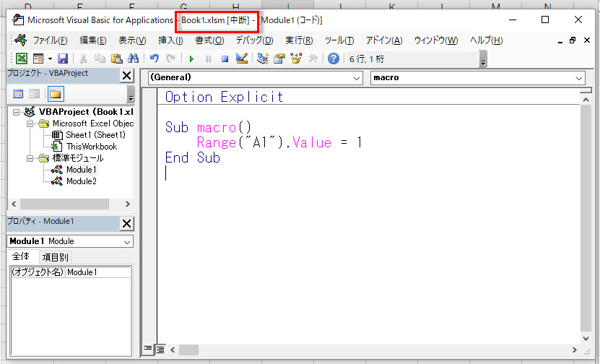Select Sheet1 (Sheet1) in project tree
The height and width of the screenshot is (364, 600).
click(x=95, y=135)
